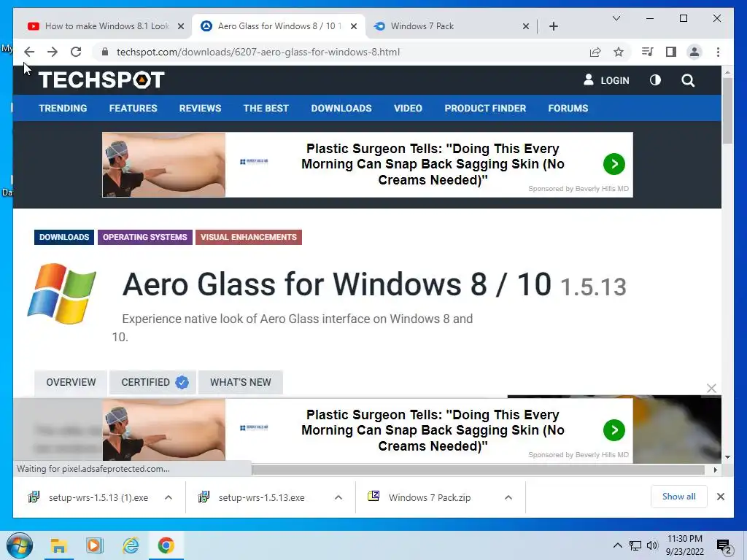This screenshot has height=560, width=747.
Task: Open the Chrome profile avatar menu
Action: pyautogui.click(x=694, y=52)
